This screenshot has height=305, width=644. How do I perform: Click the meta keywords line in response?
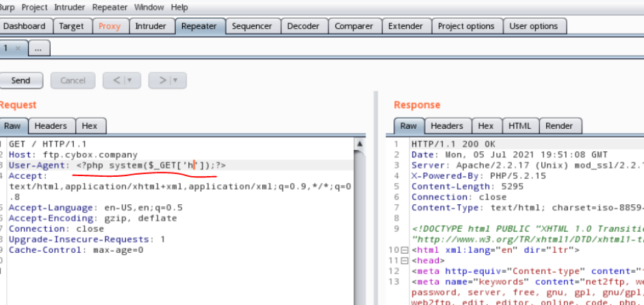coord(528,282)
